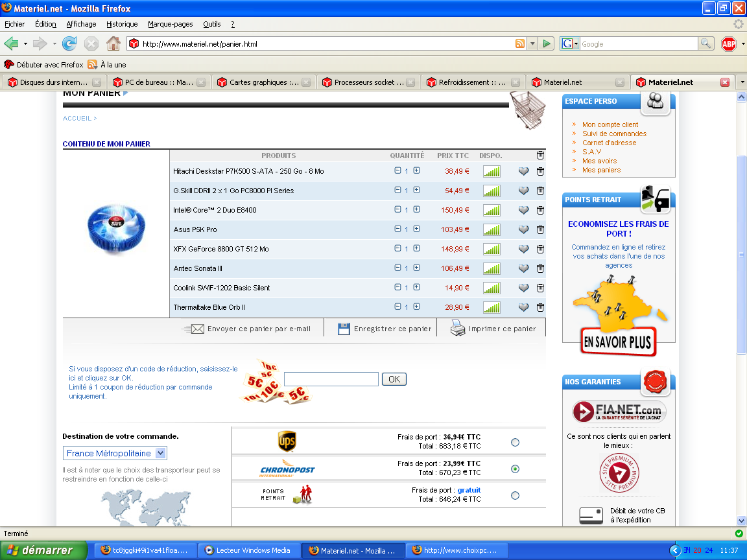
Task: Open the Outils menu
Action: [x=211, y=24]
